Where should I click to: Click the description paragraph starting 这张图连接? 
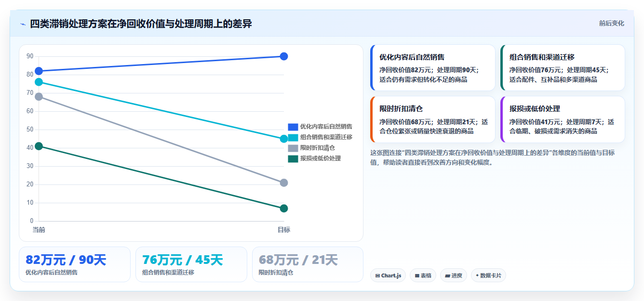[492, 157]
